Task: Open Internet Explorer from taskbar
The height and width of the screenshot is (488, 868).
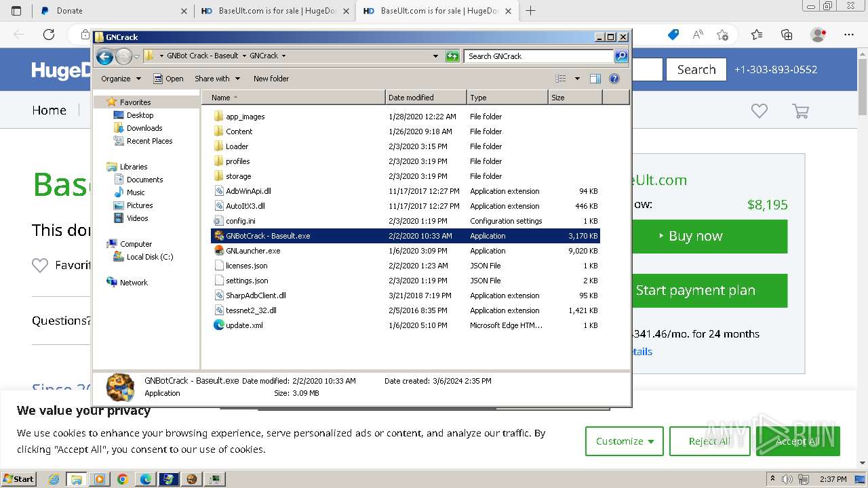Action: click(x=54, y=479)
